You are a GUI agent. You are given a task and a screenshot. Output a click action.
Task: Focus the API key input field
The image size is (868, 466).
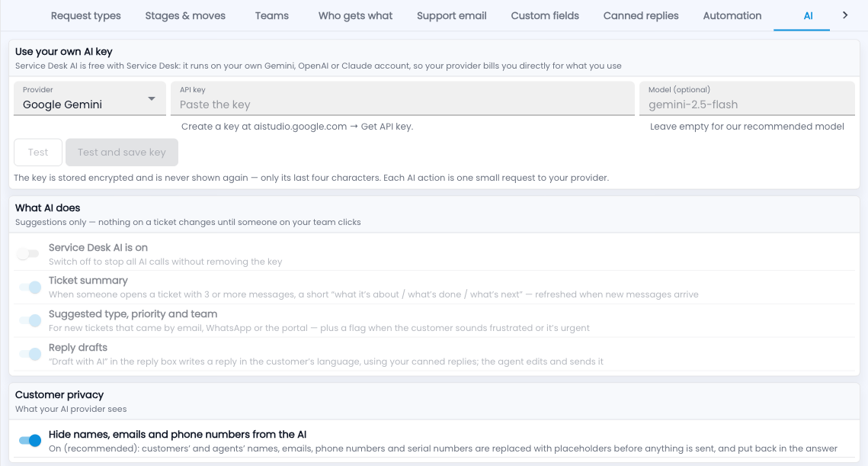(402, 98)
